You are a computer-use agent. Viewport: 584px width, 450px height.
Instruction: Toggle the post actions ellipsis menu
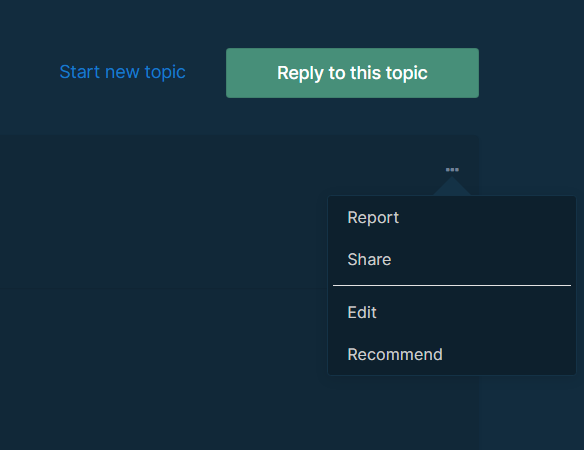(x=452, y=170)
